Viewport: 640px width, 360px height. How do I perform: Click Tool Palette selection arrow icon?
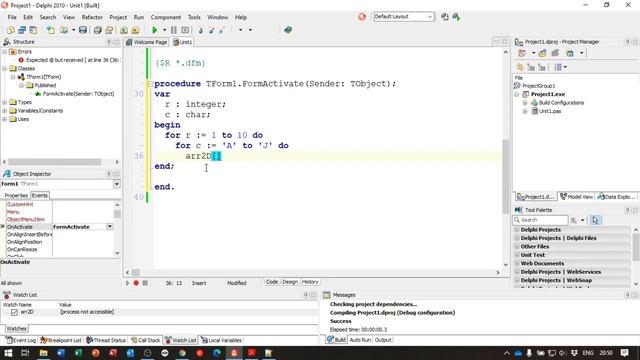(x=596, y=220)
